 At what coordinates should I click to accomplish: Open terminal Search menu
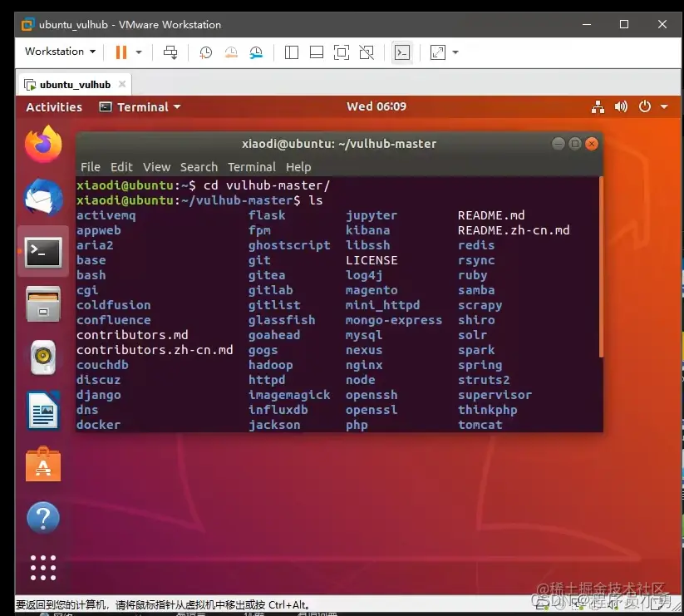199,167
